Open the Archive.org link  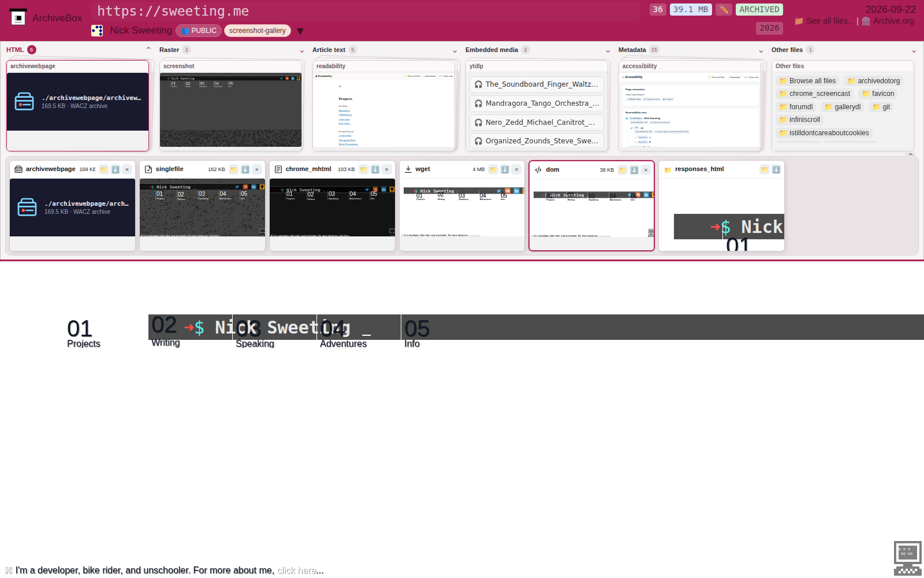888,21
